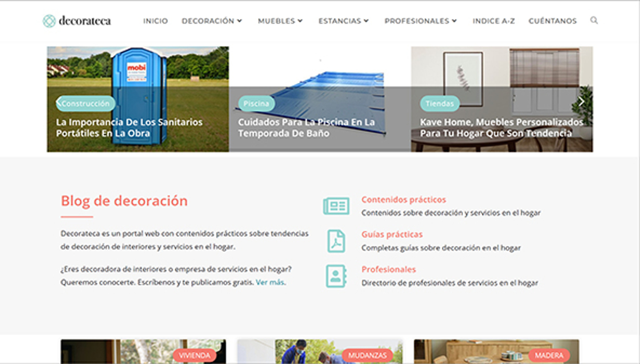Select INICIO in the navigation bar
The width and height of the screenshot is (640, 364).
coord(155,21)
